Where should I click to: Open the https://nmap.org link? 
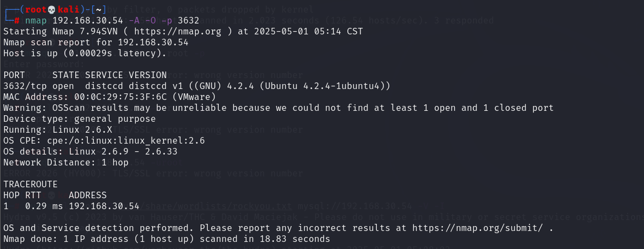pyautogui.click(x=177, y=31)
